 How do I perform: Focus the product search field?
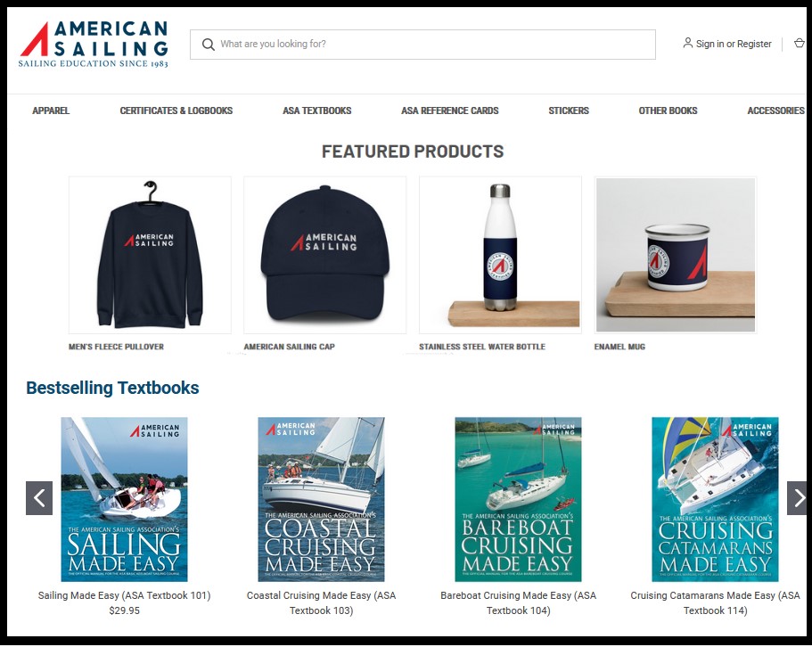point(422,45)
